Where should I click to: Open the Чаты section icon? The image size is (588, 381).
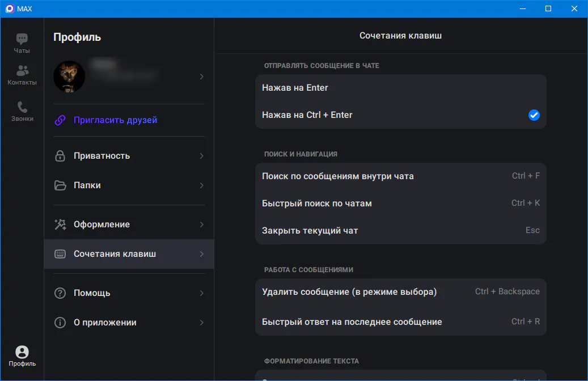(x=22, y=39)
